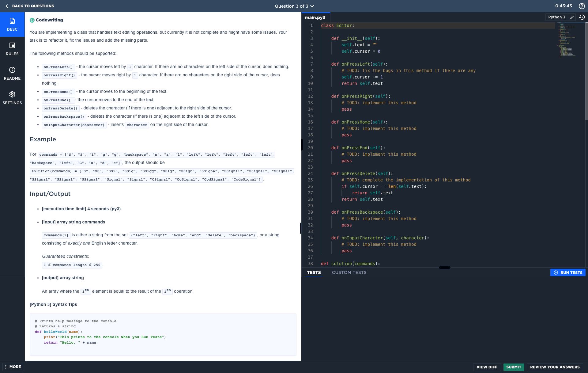
Task: Submit the solution
Action: [x=514, y=367]
